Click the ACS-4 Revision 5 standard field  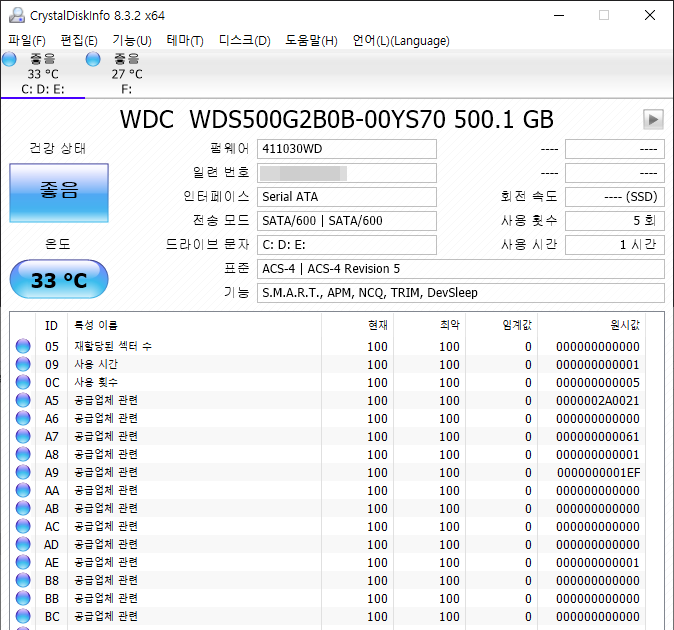click(461, 269)
